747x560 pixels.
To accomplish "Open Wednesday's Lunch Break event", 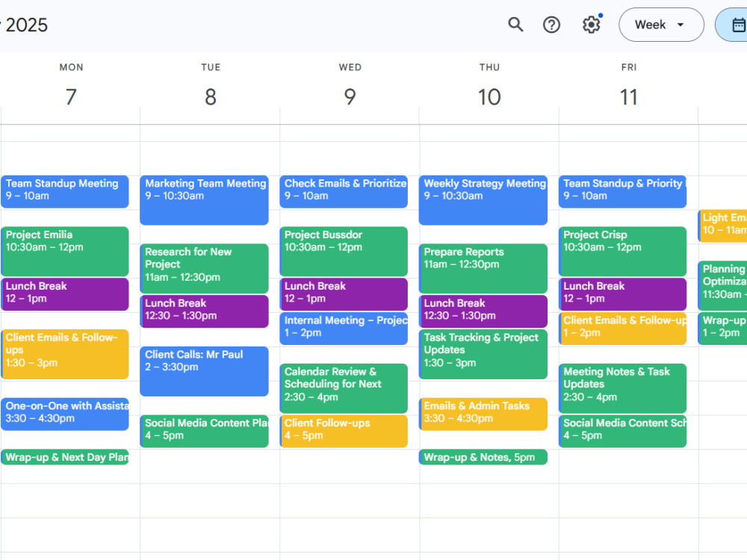I will [x=344, y=294].
